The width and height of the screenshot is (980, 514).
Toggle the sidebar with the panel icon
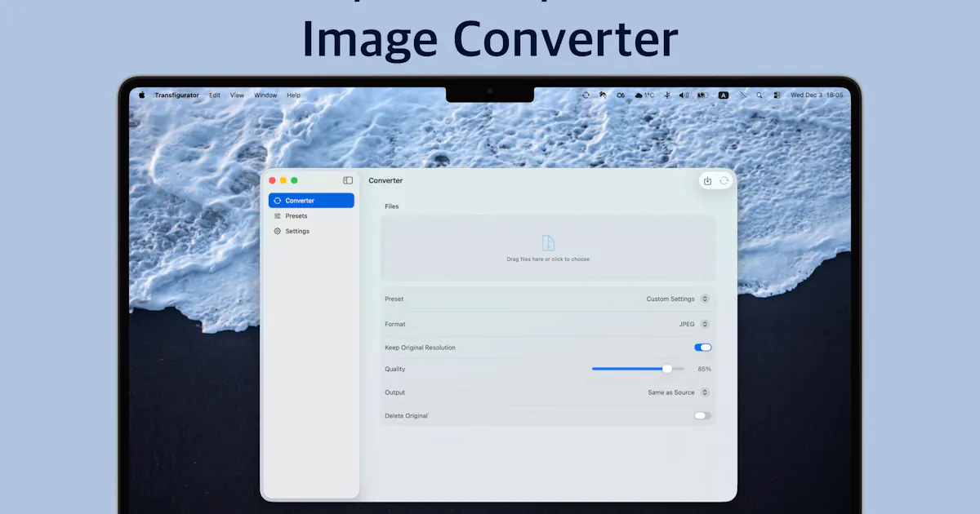click(x=348, y=180)
